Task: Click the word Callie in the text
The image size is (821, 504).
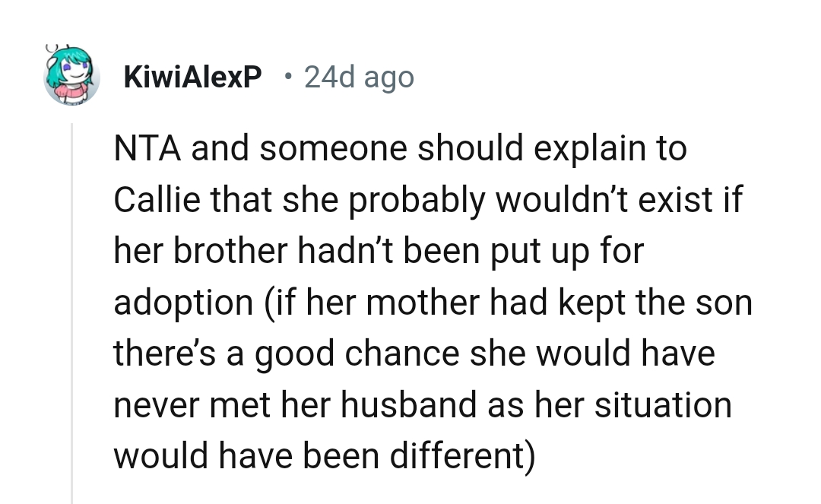Action: [151, 199]
